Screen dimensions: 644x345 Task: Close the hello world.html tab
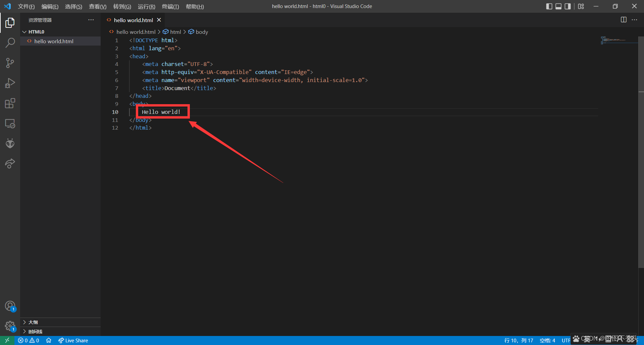(159, 20)
